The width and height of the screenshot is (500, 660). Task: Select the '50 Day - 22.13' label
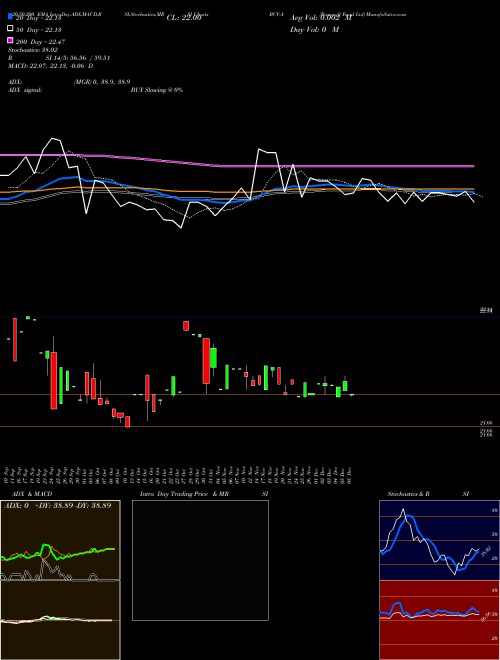38,29
